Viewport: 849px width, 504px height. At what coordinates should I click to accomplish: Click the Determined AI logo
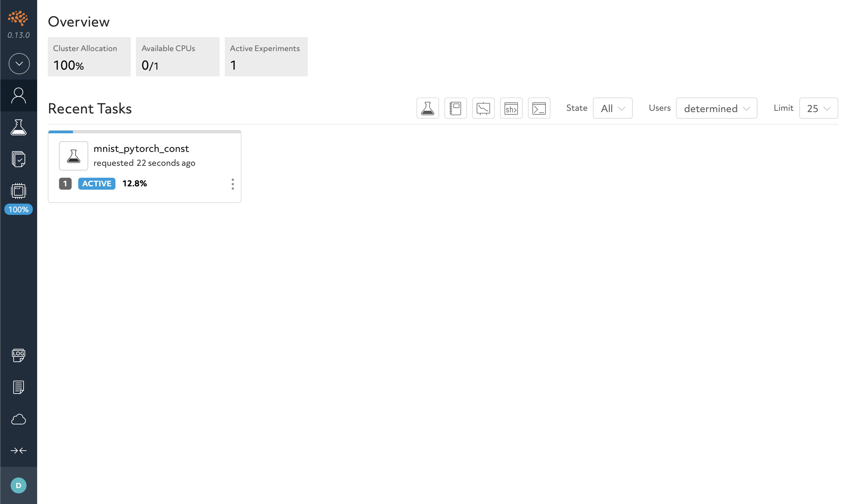18,18
